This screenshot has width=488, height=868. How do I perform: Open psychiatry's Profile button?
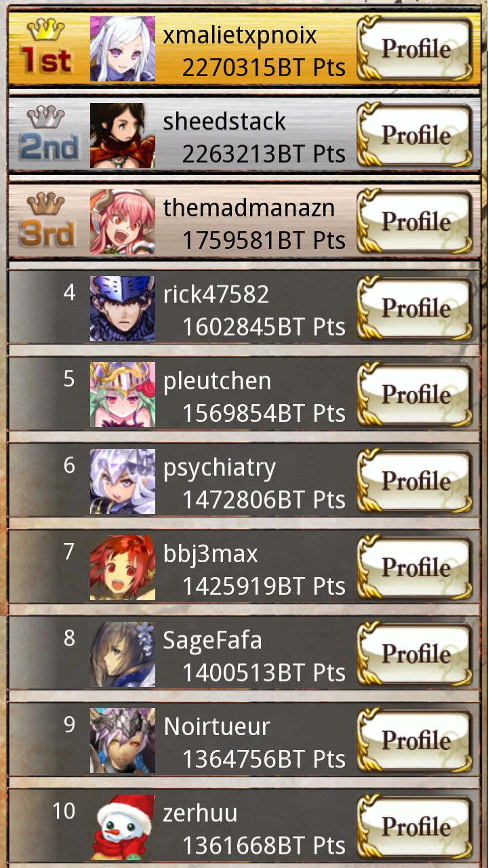(x=414, y=481)
